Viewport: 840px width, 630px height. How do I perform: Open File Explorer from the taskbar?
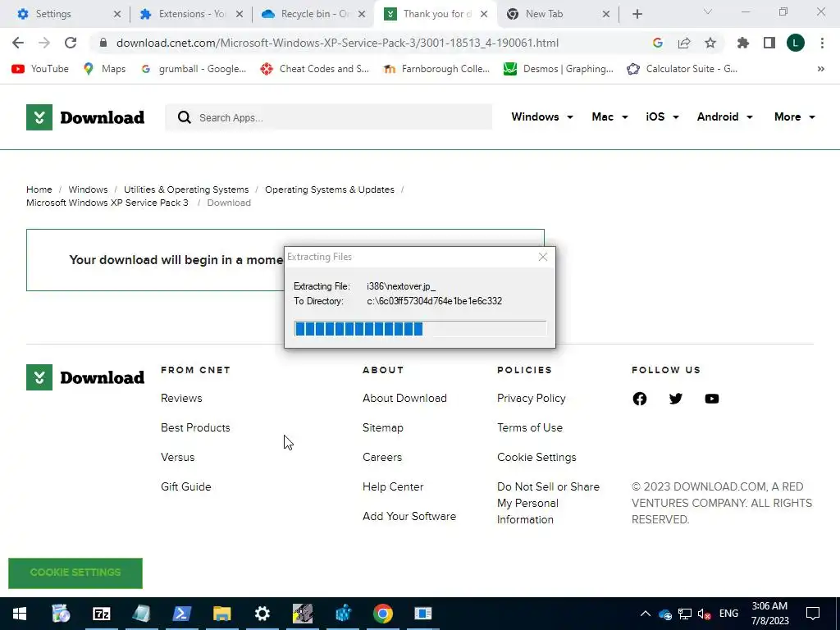(221, 614)
